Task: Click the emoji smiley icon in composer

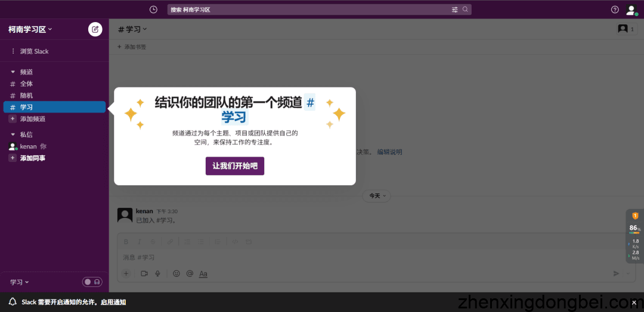Action: tap(176, 273)
